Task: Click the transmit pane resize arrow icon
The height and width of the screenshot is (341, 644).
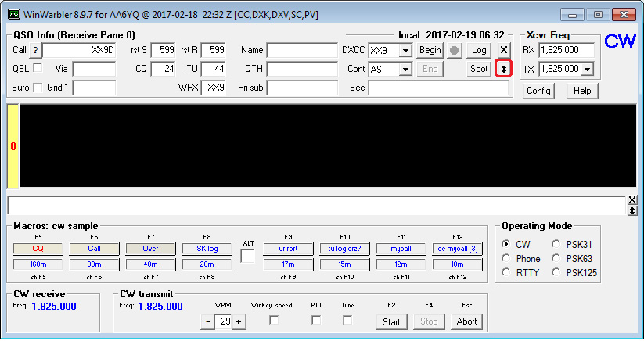Action: [632, 210]
